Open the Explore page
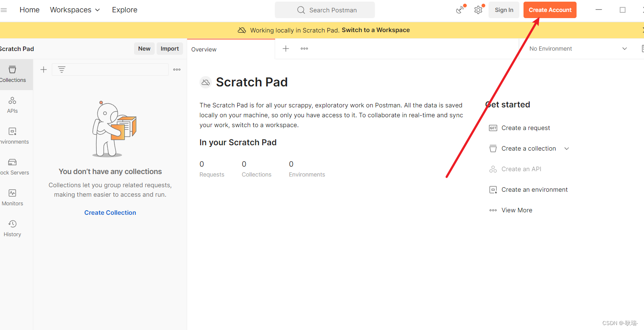 125,10
